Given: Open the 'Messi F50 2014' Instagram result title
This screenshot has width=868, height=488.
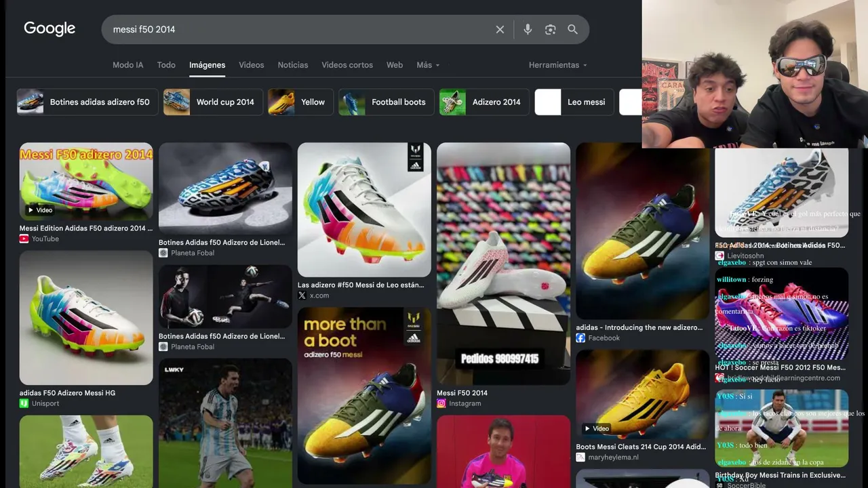Looking at the screenshot, I should tap(462, 392).
